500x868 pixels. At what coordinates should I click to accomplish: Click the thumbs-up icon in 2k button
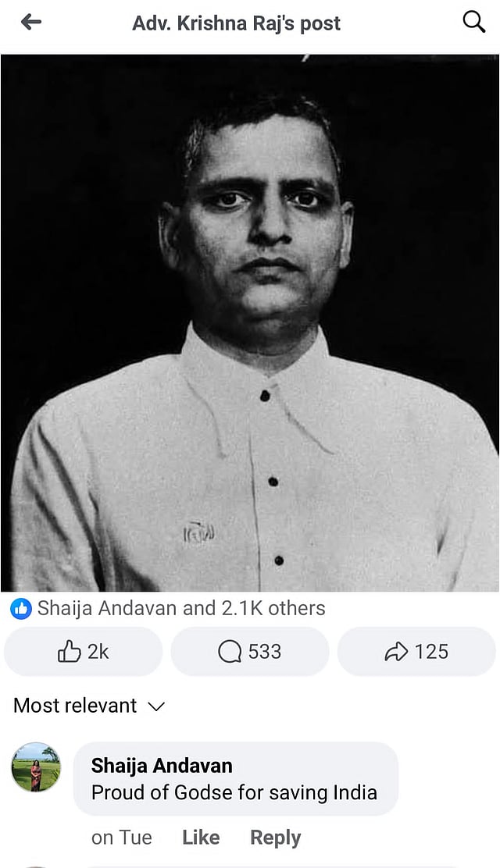point(70,652)
